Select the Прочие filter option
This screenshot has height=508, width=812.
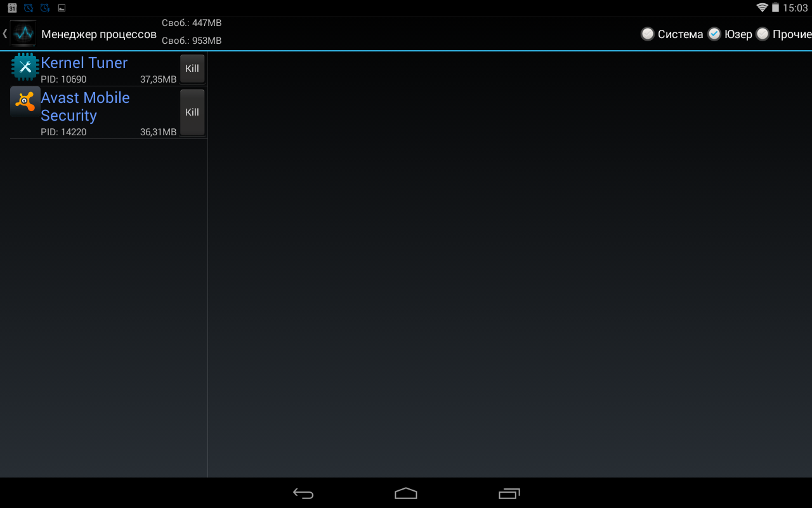[x=783, y=34]
